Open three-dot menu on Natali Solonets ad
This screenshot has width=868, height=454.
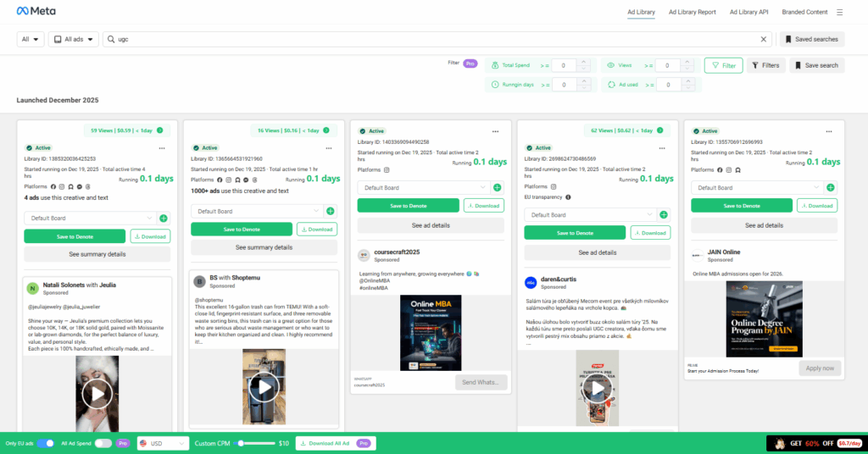pos(162,148)
